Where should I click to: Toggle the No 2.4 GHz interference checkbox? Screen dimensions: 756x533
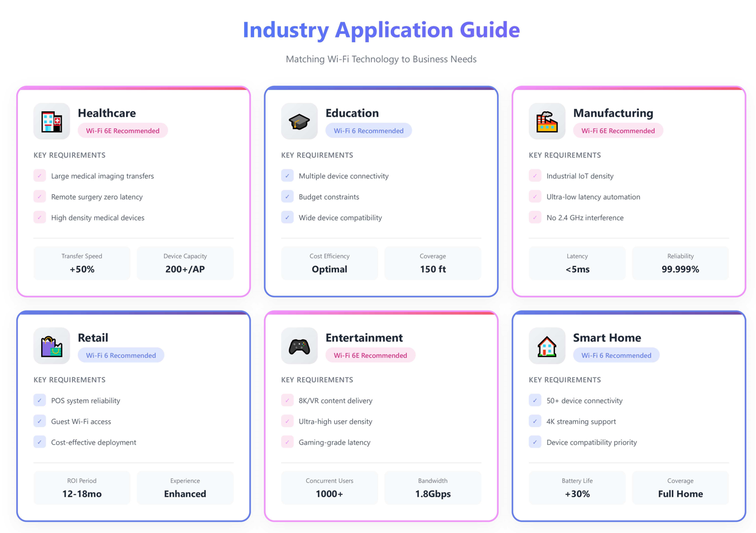[x=535, y=218]
